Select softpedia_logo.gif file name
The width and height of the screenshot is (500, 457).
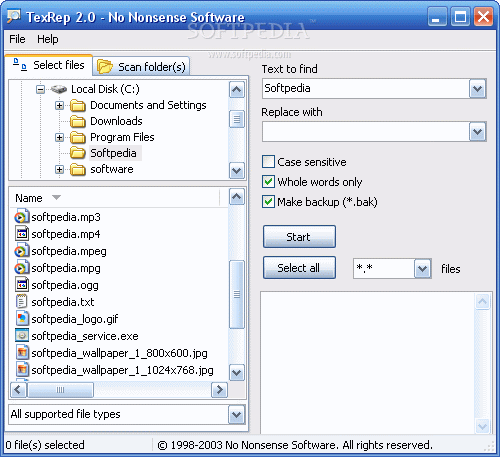click(x=75, y=319)
